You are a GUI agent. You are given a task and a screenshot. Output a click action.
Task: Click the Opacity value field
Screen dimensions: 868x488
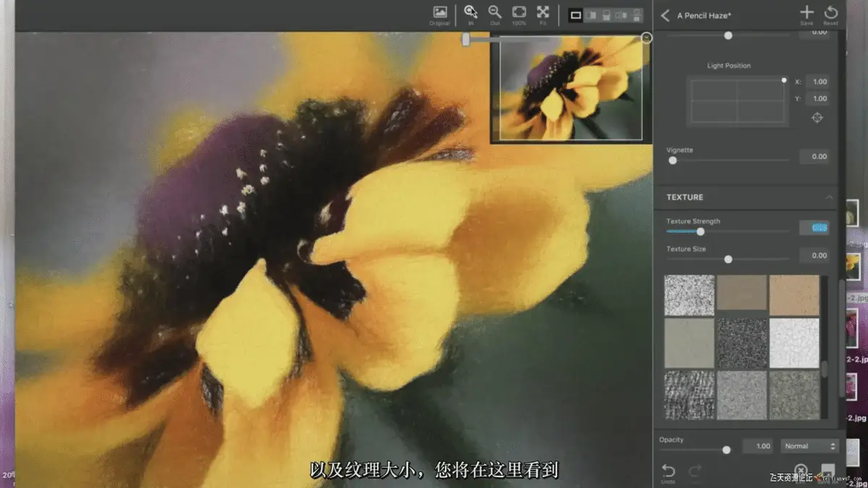click(757, 446)
